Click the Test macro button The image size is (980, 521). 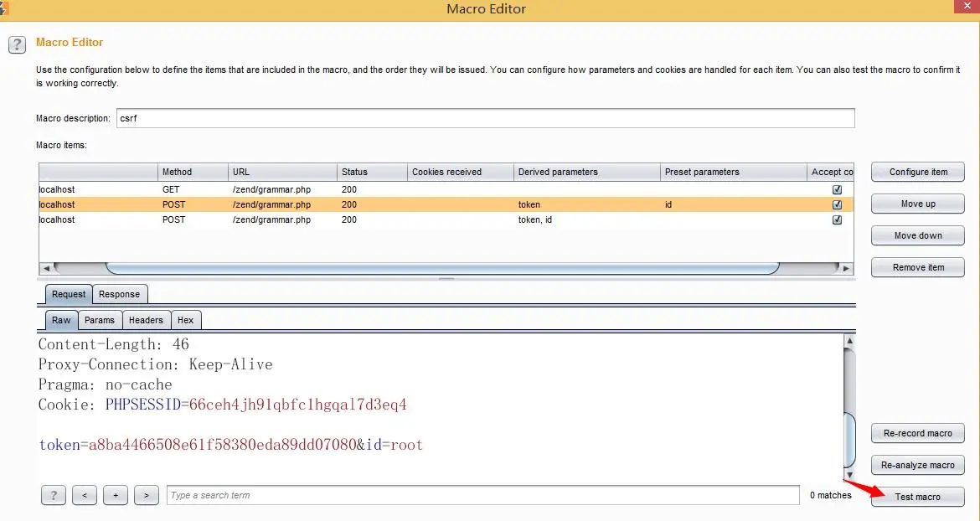[917, 497]
